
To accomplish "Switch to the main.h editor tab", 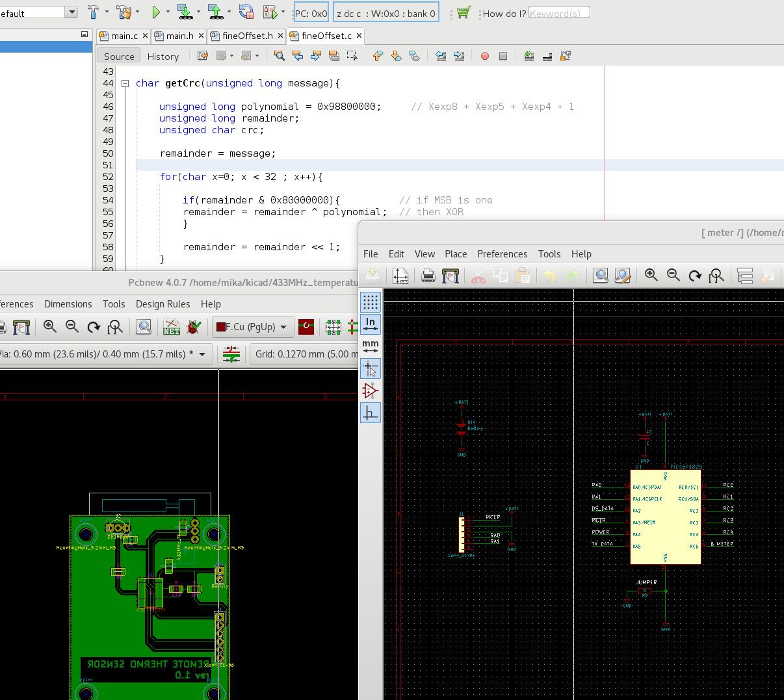I will pyautogui.click(x=179, y=36).
